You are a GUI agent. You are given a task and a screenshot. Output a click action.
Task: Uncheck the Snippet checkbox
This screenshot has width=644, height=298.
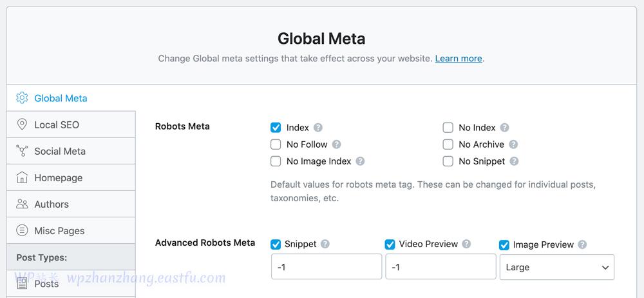(x=276, y=244)
